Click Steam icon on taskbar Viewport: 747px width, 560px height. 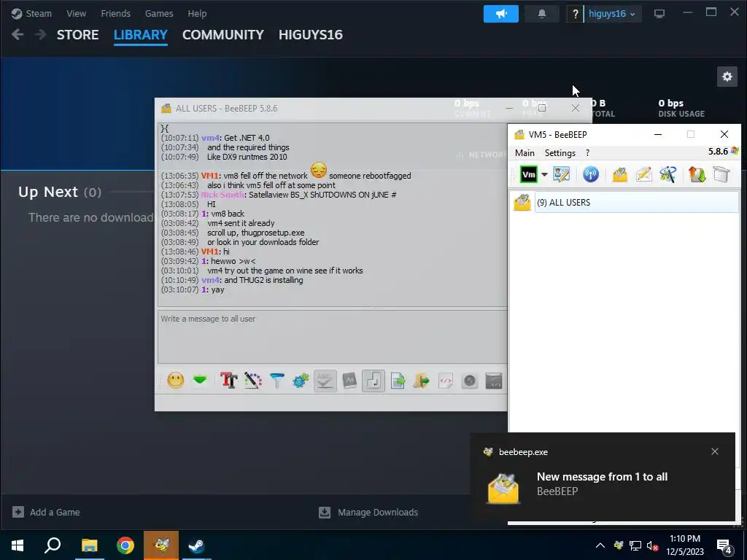pyautogui.click(x=197, y=545)
